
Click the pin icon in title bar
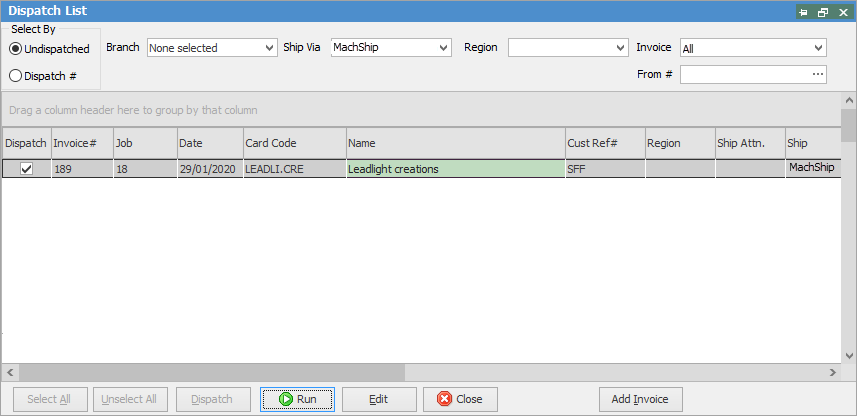(803, 12)
